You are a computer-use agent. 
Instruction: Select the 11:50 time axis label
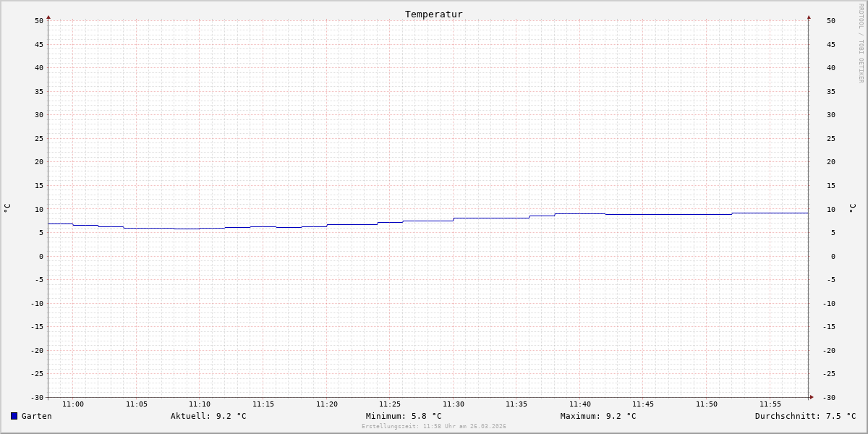[707, 404]
